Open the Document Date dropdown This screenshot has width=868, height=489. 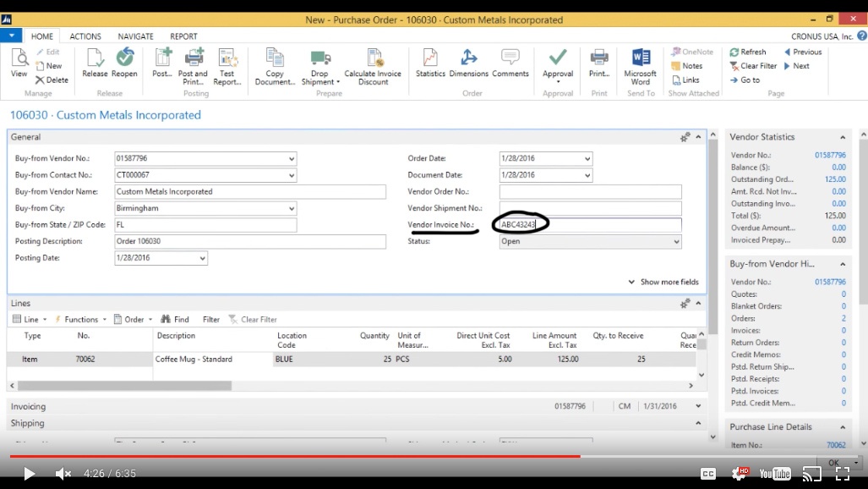pyautogui.click(x=587, y=175)
